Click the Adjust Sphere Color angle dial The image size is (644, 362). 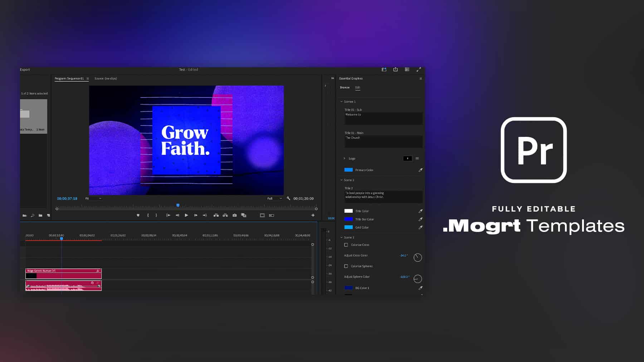tap(418, 279)
